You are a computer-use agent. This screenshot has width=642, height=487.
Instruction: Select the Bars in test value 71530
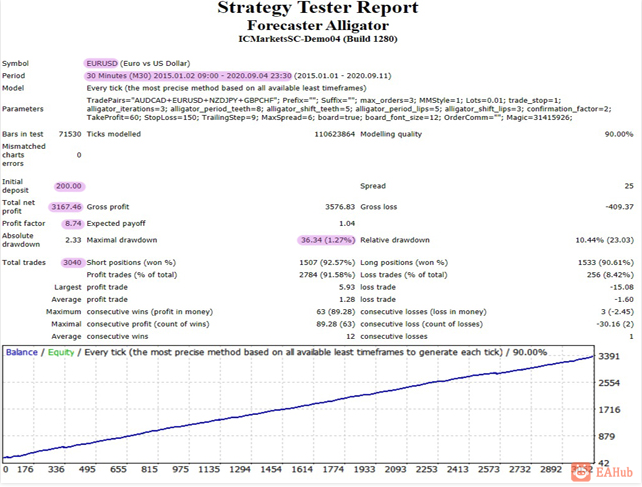coord(70,134)
